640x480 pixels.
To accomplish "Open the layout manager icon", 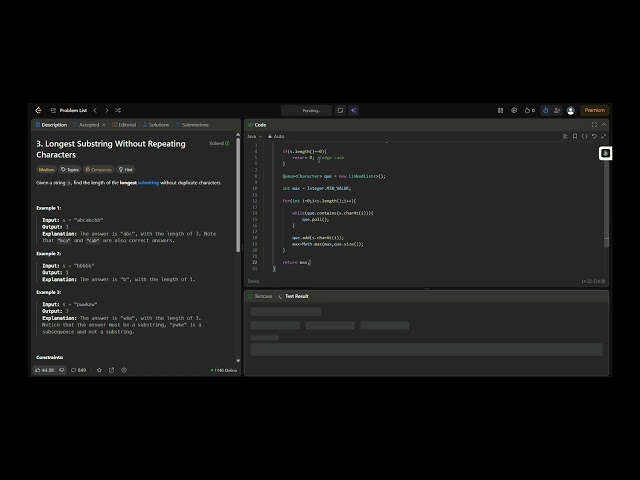I will (500, 110).
